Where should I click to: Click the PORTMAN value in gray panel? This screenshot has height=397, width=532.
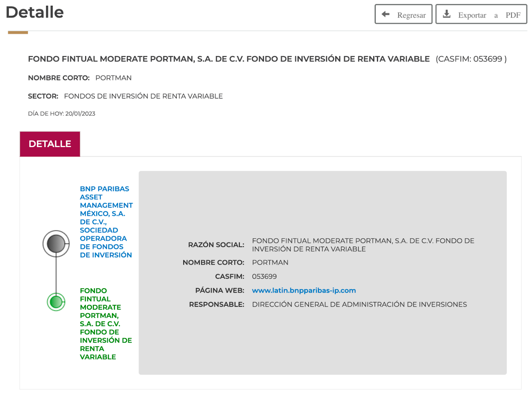(270, 263)
